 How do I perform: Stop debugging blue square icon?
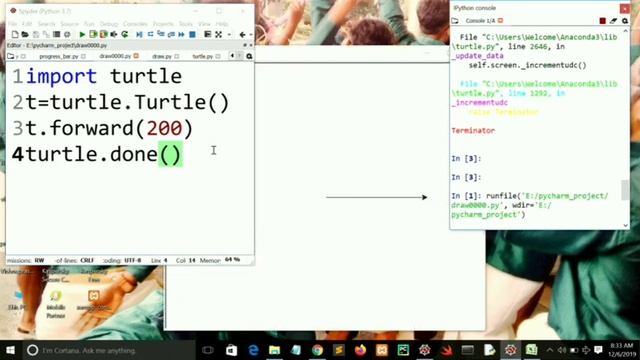click(192, 35)
